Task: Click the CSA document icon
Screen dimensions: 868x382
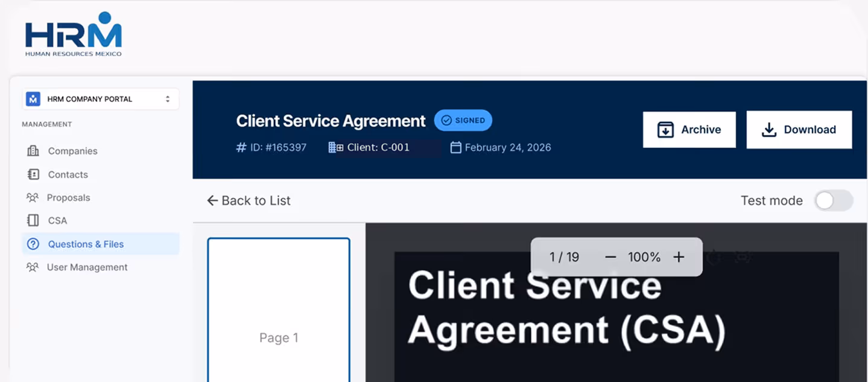Action: pos(33,220)
